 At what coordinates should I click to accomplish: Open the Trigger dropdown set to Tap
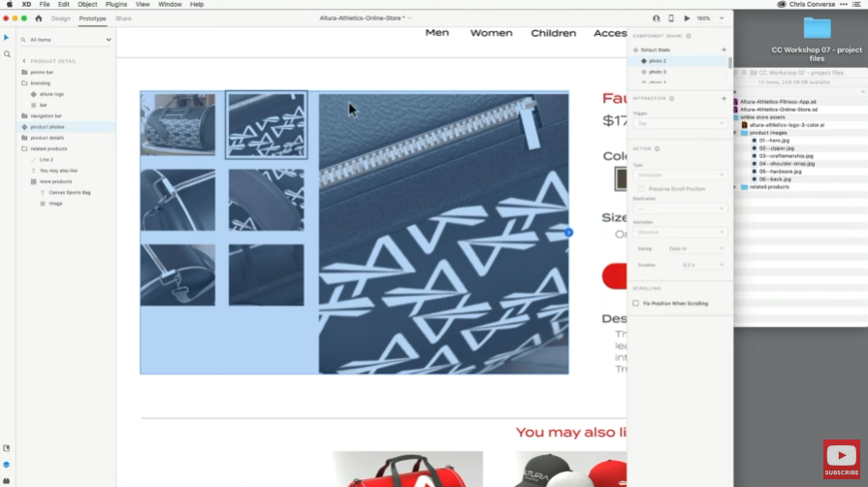pos(679,123)
